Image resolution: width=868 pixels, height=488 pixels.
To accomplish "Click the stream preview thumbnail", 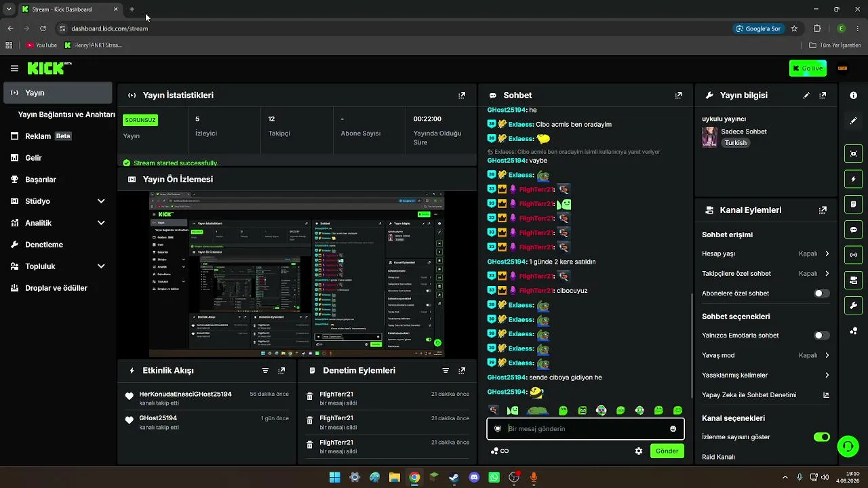I will click(297, 274).
